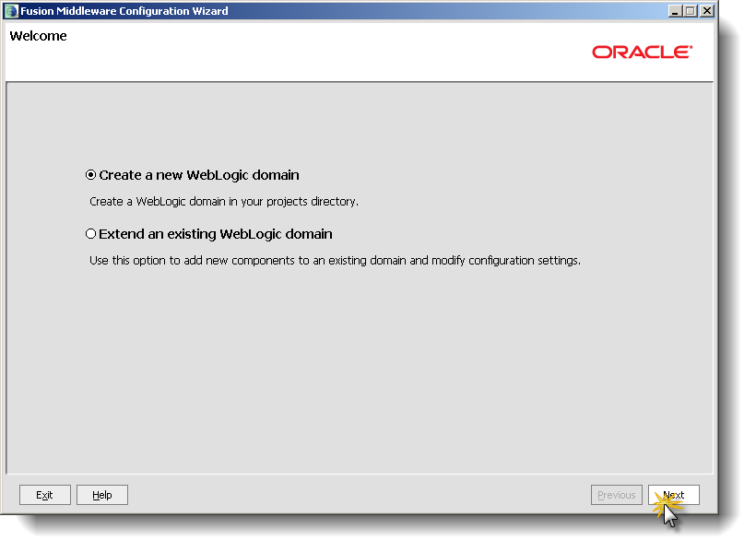Open Help for the Configuration Wizard

click(101, 495)
